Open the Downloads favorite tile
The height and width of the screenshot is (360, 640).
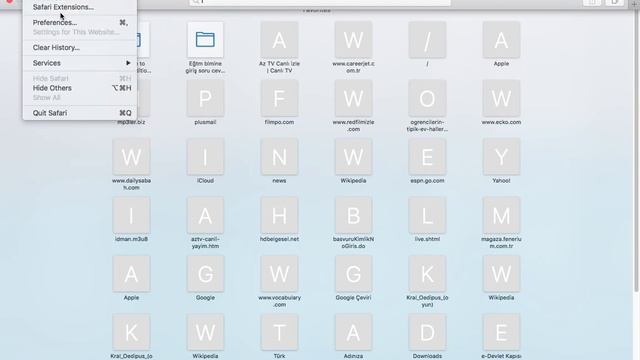(427, 332)
